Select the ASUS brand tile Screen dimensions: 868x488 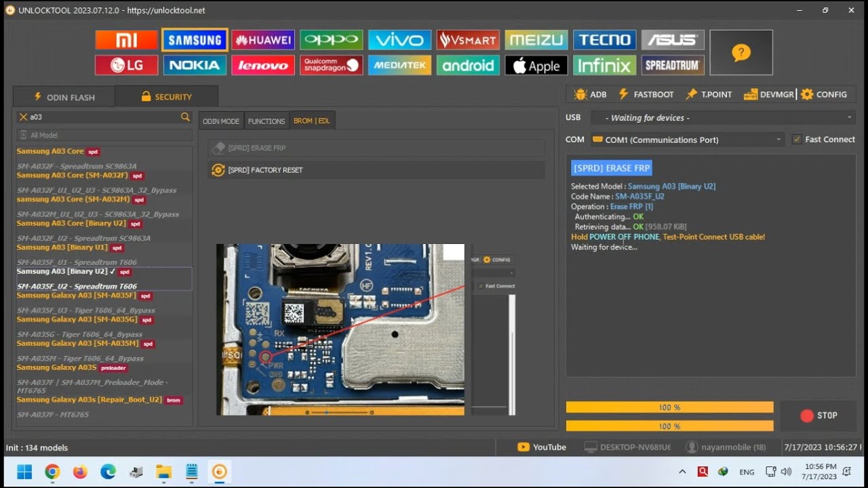pyautogui.click(x=673, y=40)
